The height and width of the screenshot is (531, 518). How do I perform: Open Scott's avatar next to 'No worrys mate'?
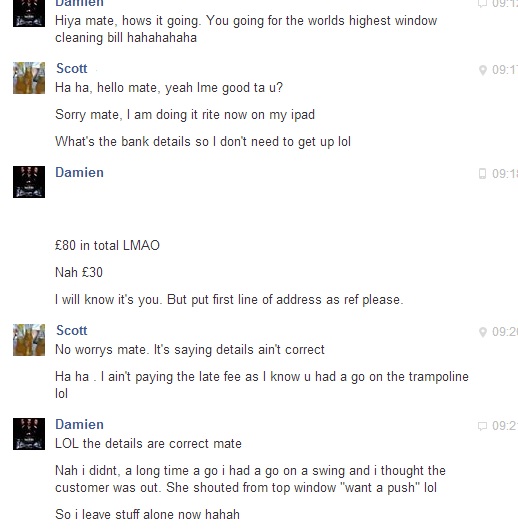point(29,340)
